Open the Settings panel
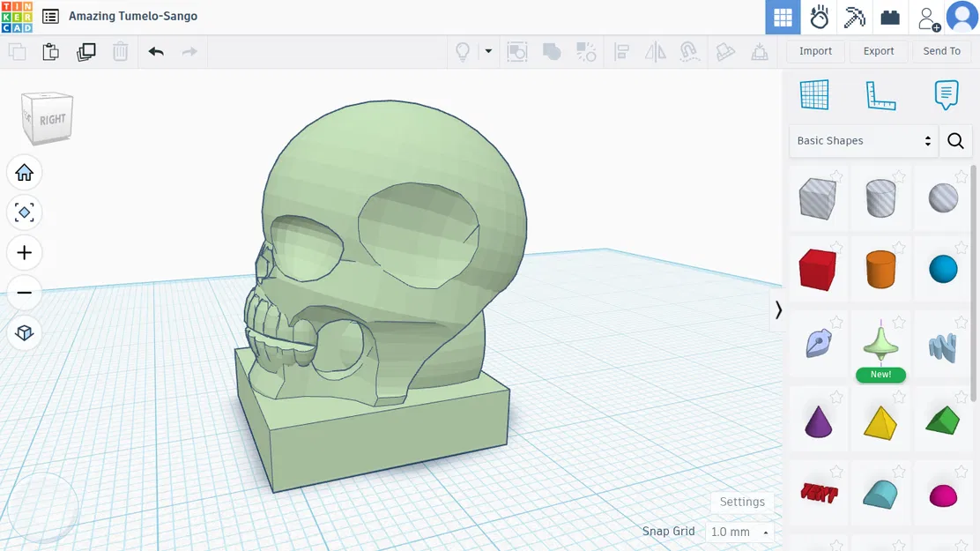980x551 pixels. tap(742, 502)
